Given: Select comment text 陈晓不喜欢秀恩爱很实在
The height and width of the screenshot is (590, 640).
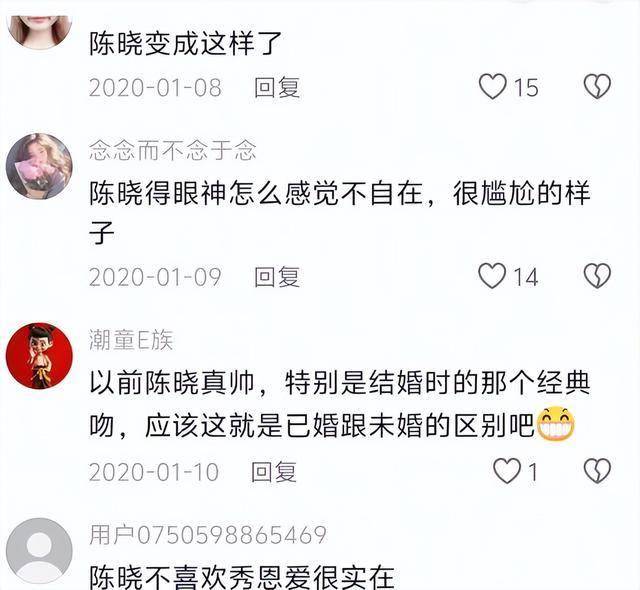Looking at the screenshot, I should tap(242, 577).
